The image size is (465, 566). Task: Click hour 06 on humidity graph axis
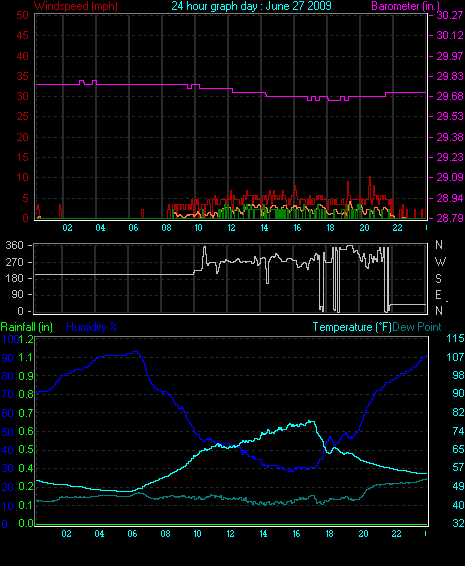[132, 534]
